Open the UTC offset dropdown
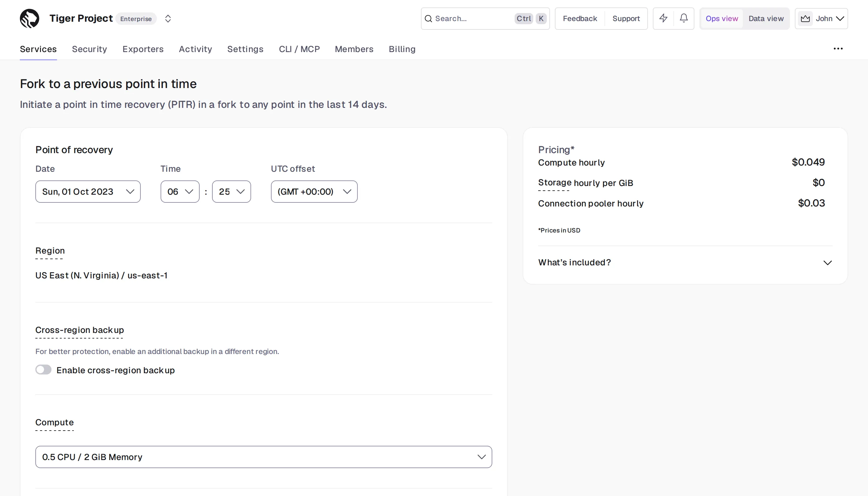Image resolution: width=868 pixels, height=496 pixels. (x=314, y=192)
